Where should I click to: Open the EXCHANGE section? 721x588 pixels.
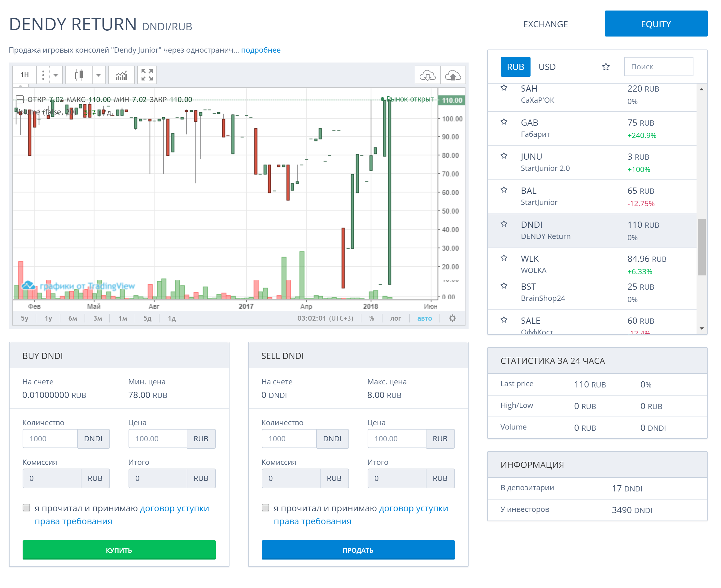pyautogui.click(x=546, y=24)
